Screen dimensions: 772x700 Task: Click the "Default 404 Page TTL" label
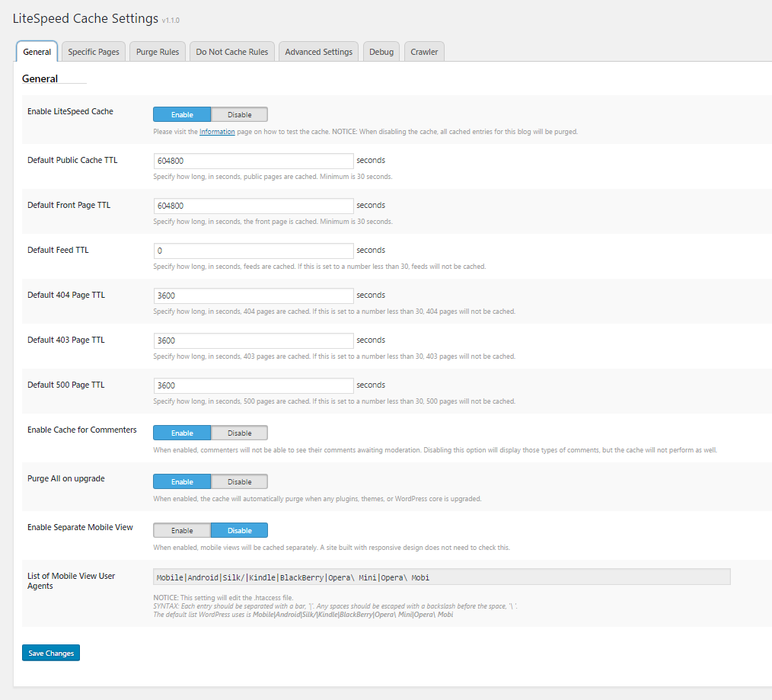point(66,295)
